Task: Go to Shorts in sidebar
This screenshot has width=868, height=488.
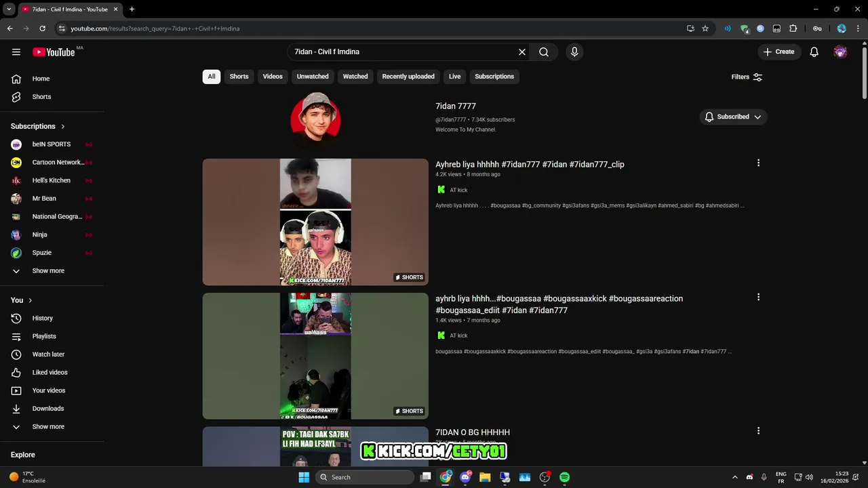Action: pyautogui.click(x=52, y=97)
